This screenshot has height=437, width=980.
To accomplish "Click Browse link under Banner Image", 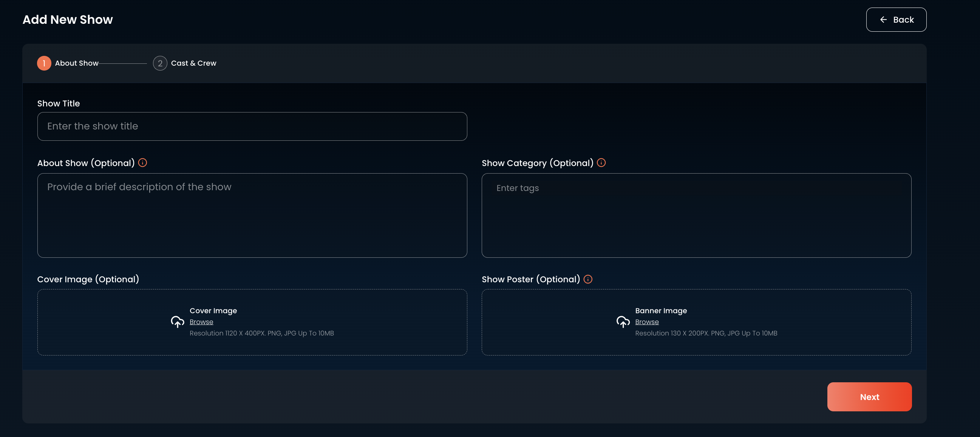I will pos(647,322).
